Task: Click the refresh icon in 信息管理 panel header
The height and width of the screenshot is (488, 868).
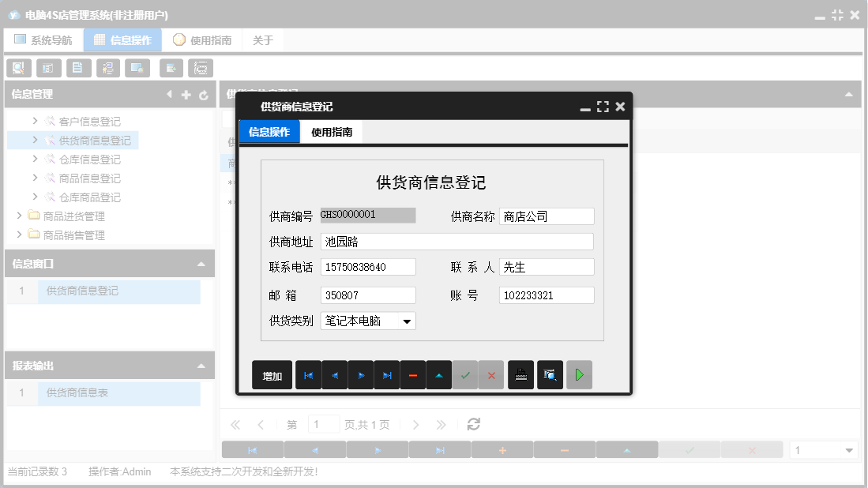Action: 204,94
